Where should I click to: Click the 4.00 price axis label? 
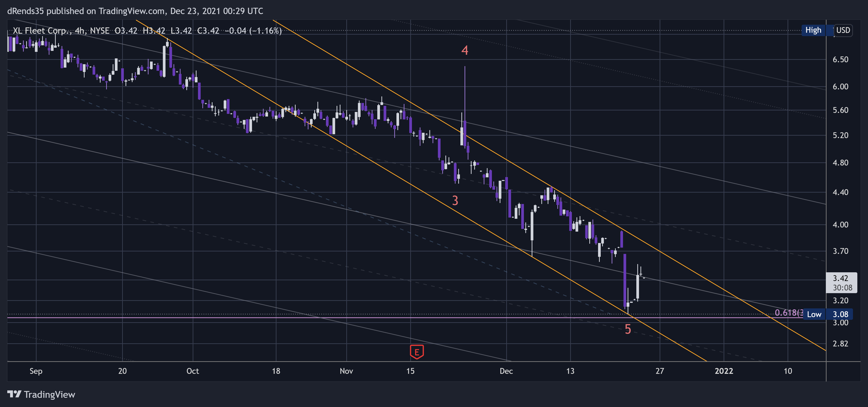point(840,225)
